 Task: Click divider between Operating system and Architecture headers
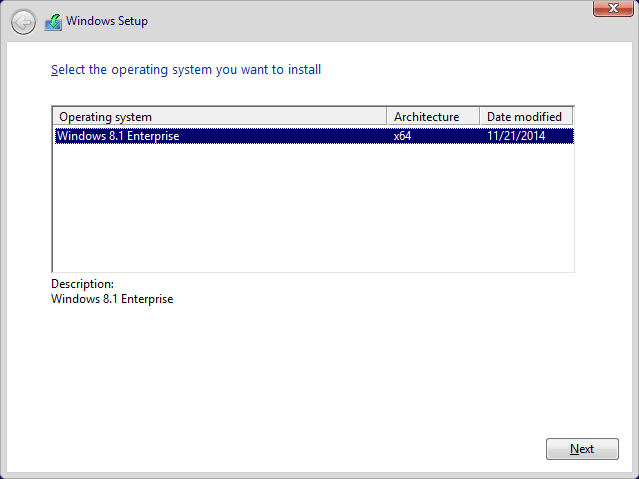point(386,117)
